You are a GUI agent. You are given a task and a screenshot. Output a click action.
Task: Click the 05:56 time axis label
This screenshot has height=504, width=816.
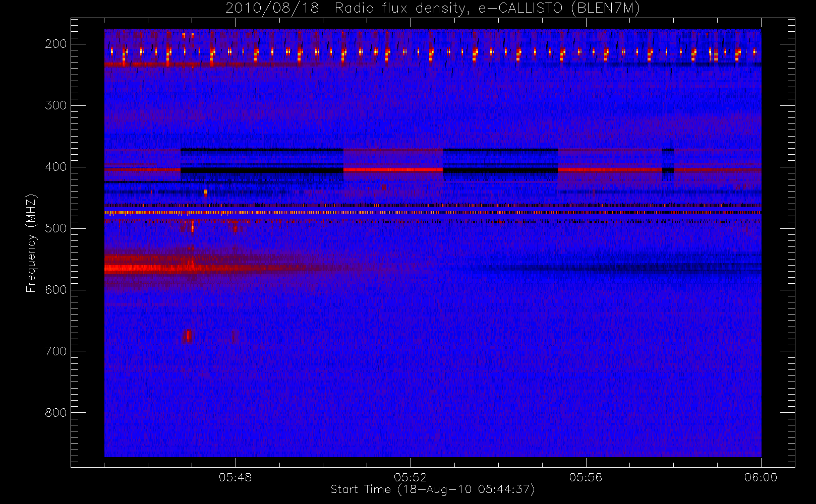586,477
